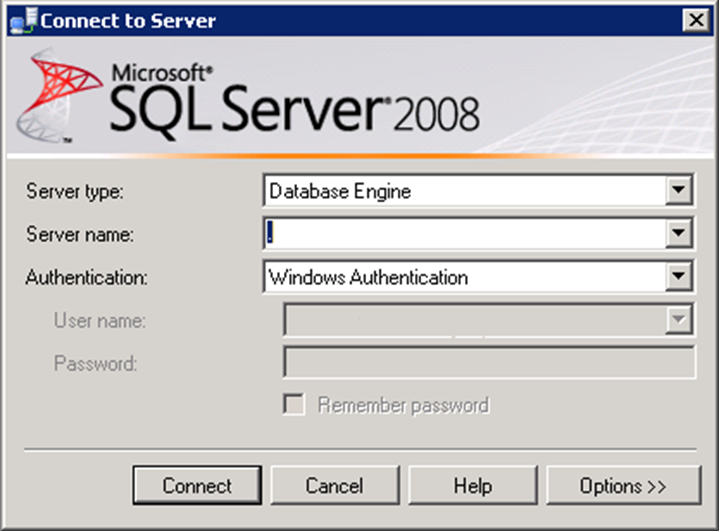Toggle the Remember password checkbox
This screenshot has width=719, height=531.
click(293, 404)
